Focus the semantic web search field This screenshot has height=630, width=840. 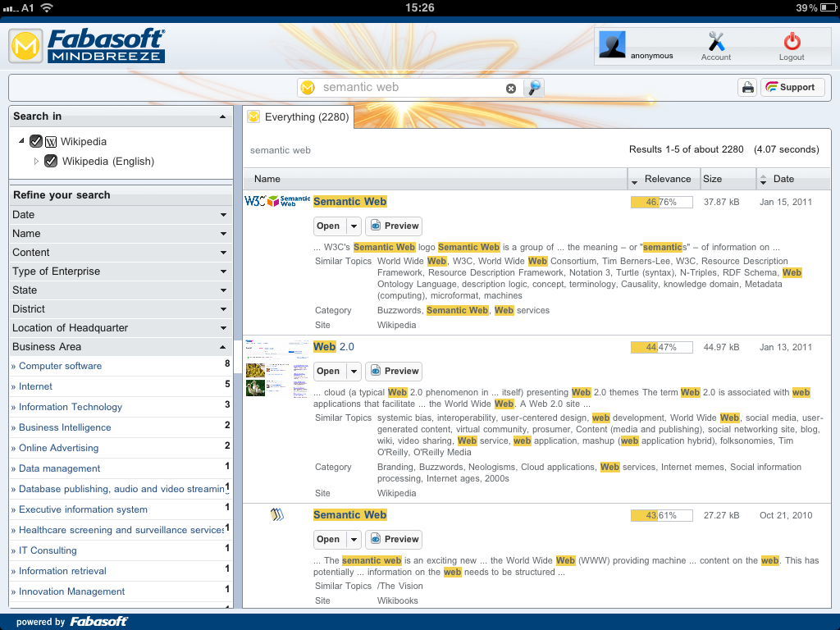coord(411,87)
